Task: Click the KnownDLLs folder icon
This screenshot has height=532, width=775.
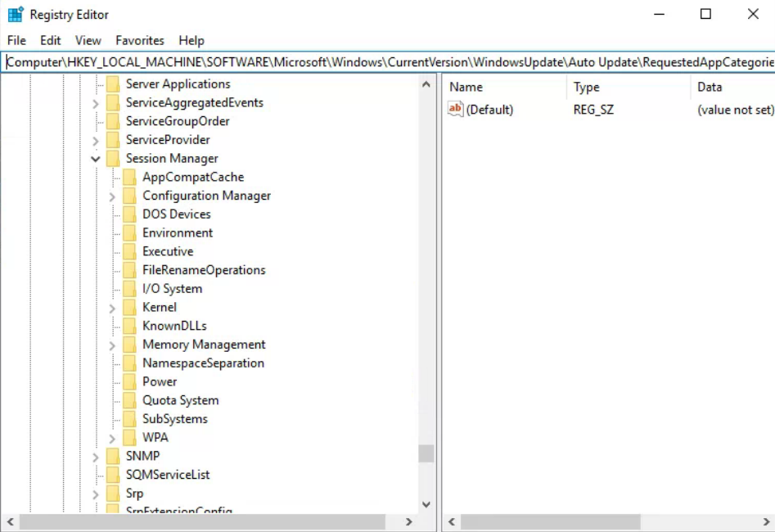Action: coord(129,326)
